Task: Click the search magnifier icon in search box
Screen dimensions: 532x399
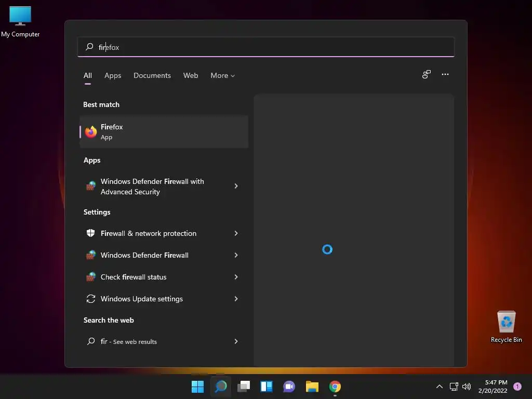Action: pos(89,47)
